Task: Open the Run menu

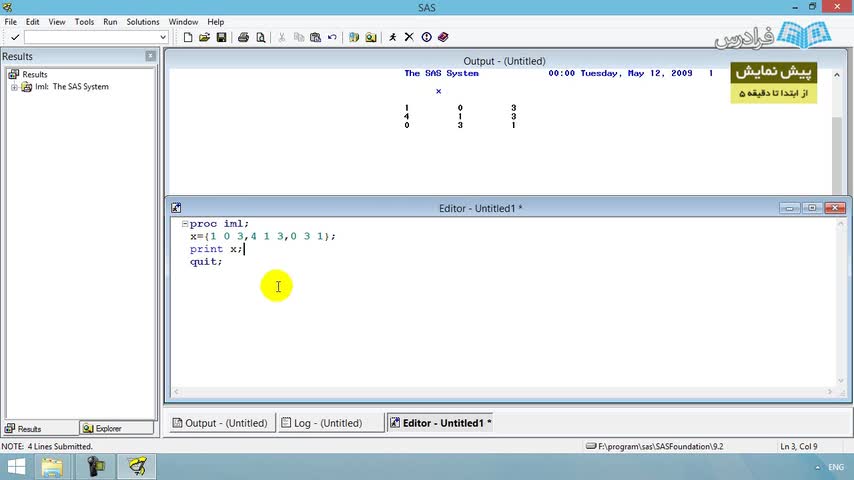Action: (x=110, y=22)
